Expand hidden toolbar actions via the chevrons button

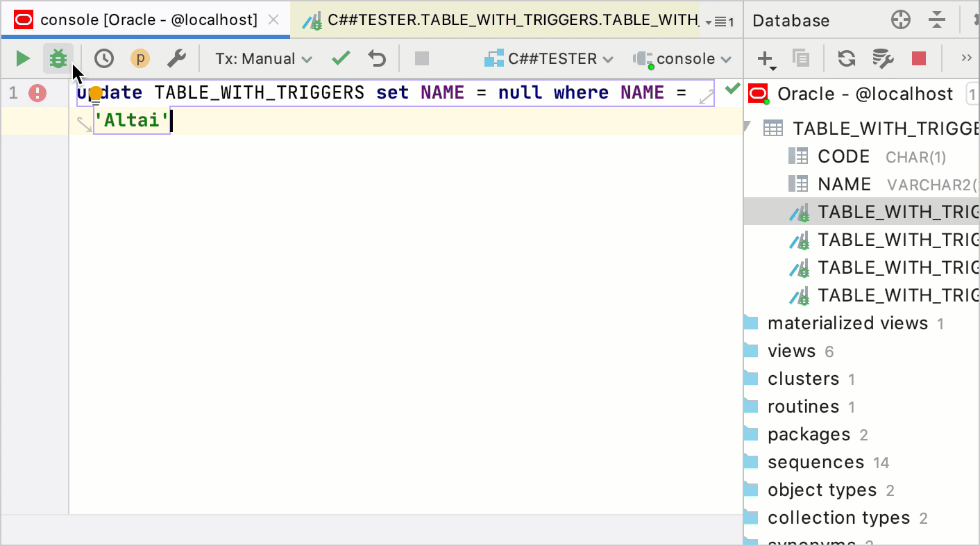(965, 58)
